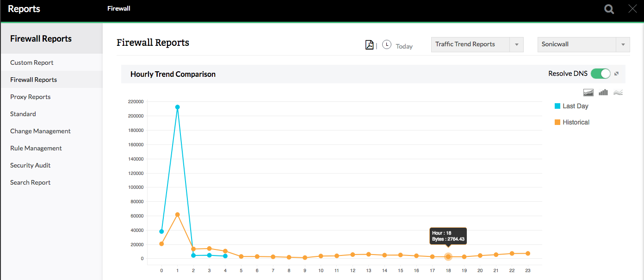The height and width of the screenshot is (280, 644).
Task: Expand the Traffic Trend Reports selector arrow
Action: pyautogui.click(x=516, y=44)
